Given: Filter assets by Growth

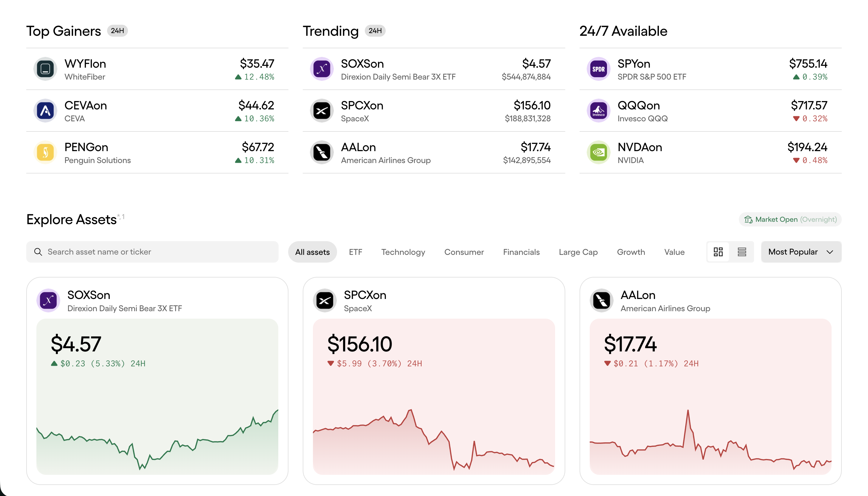Looking at the screenshot, I should click(631, 252).
